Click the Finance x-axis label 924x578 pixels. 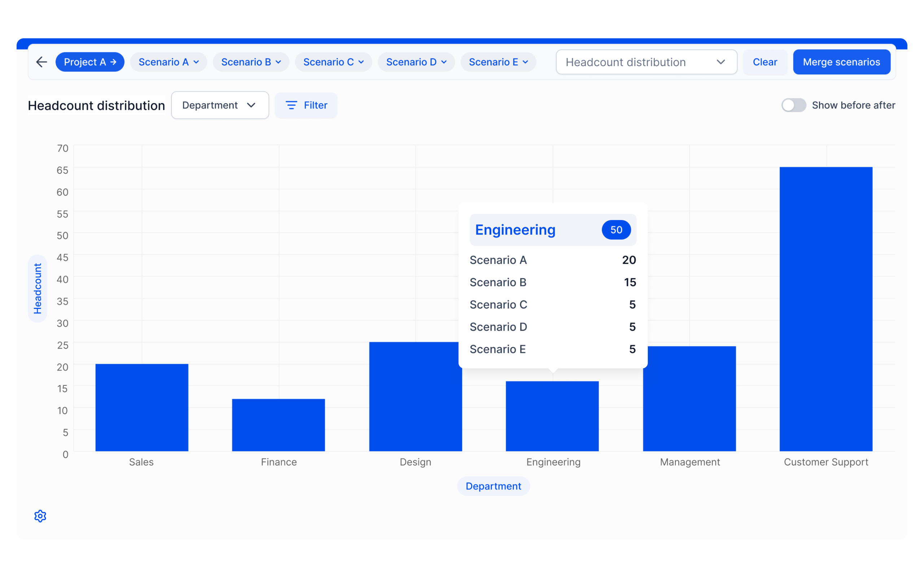coord(279,462)
